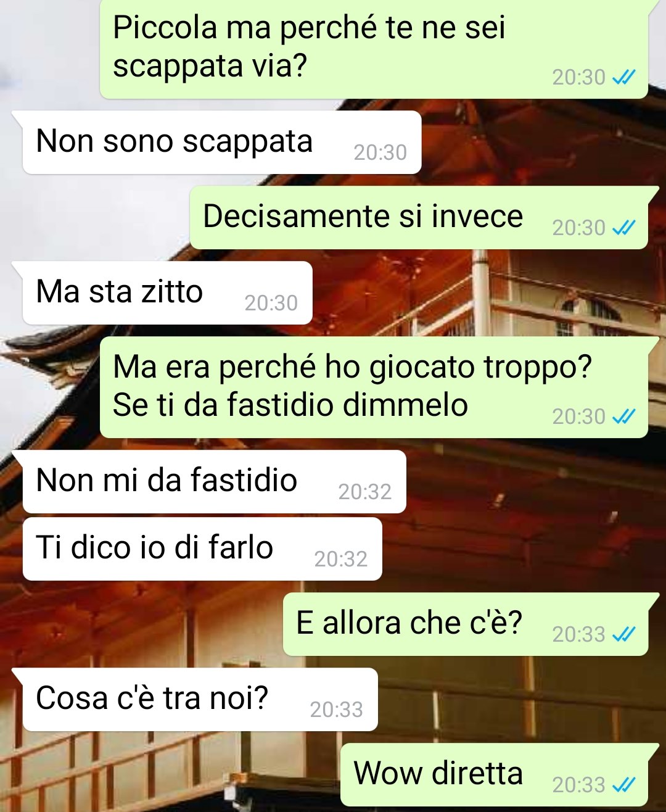Tap the 20:30 timestamp on 'Non sono scappata'
This screenshot has width=666, height=812.
click(380, 152)
